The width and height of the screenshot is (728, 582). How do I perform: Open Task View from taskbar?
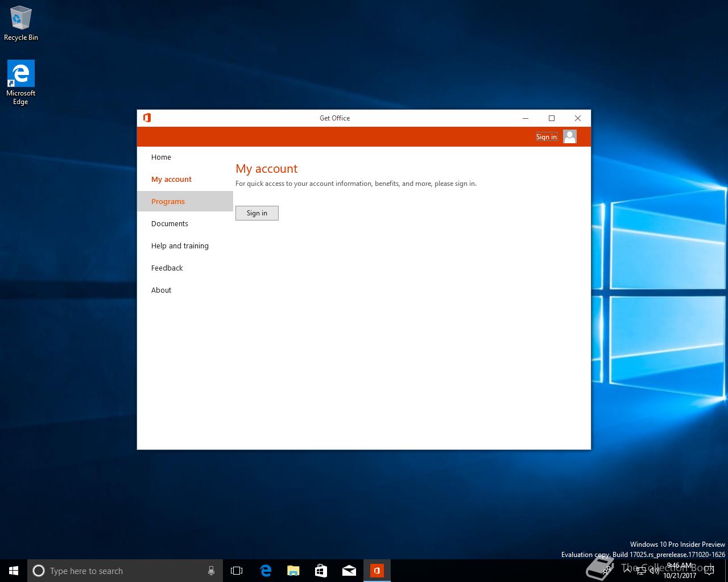point(237,571)
